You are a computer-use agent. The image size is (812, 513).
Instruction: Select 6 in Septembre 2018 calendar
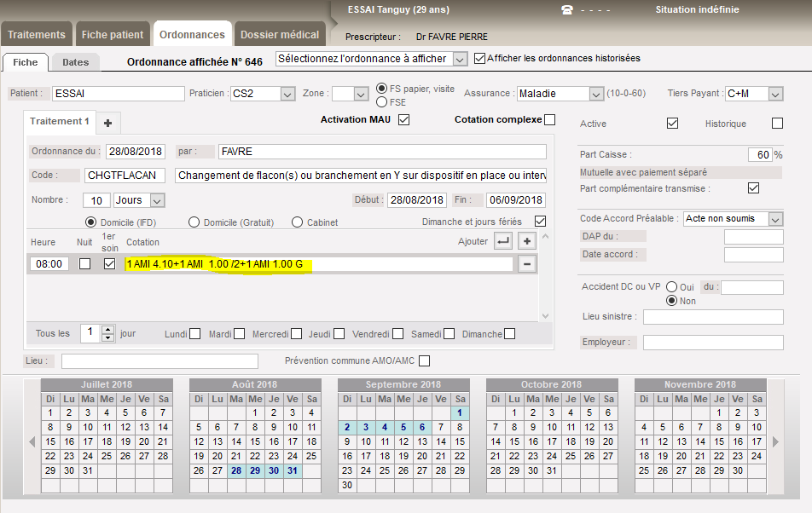point(422,427)
